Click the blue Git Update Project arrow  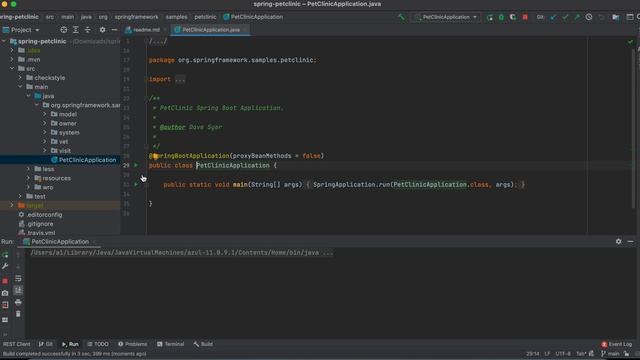pos(553,17)
